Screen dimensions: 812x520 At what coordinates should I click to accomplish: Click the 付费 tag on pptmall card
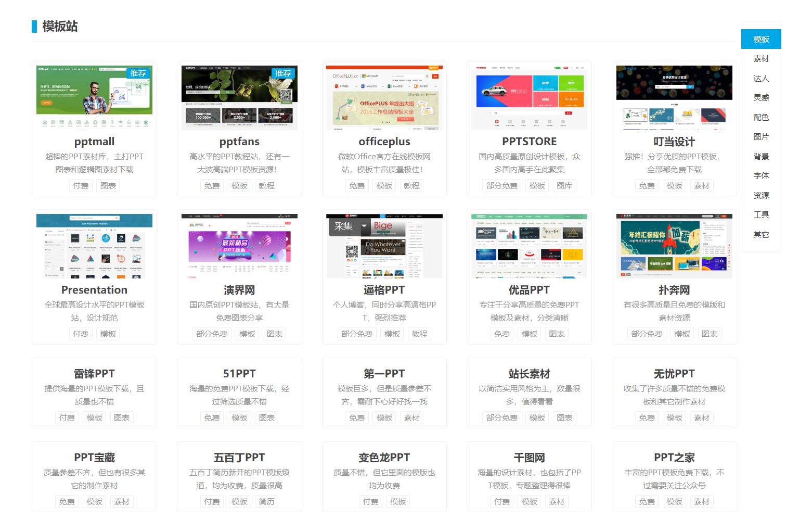(x=81, y=186)
